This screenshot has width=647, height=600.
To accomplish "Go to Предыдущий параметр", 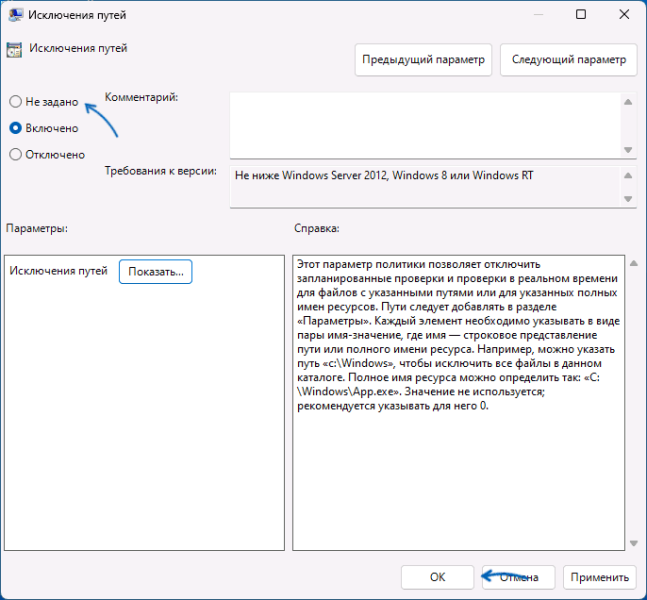I will coord(424,59).
